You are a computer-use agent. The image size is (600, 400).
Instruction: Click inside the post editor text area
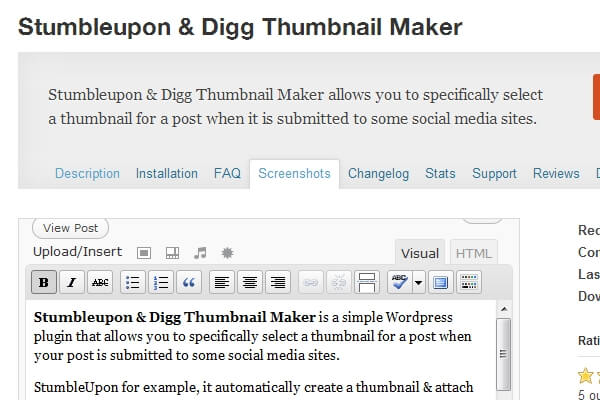(x=261, y=350)
